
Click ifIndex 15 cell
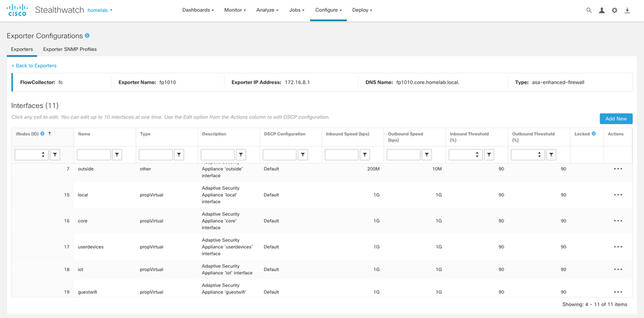66,195
